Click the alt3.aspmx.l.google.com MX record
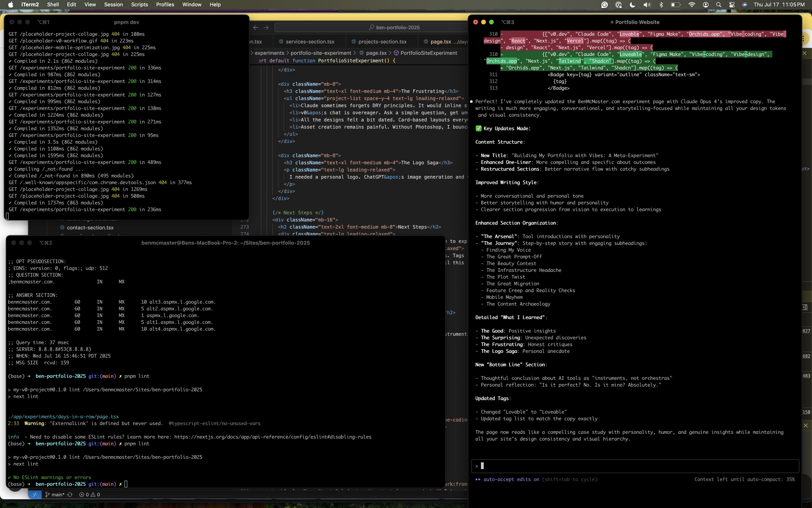 (111, 302)
